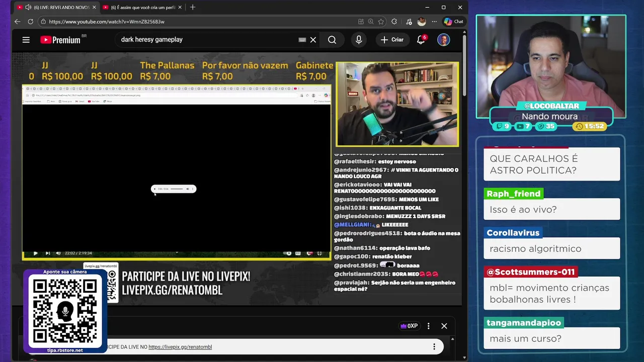The image size is (644, 362).
Task: Open more options beside 0XP chip
Action: pyautogui.click(x=429, y=326)
